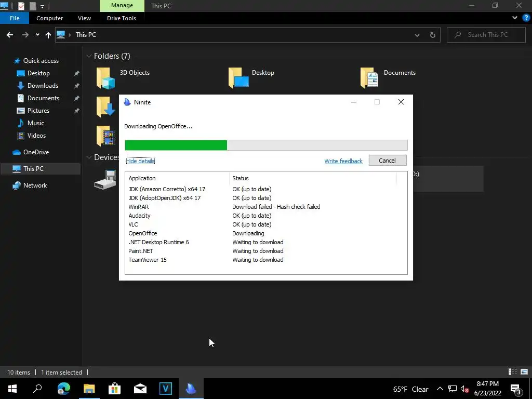Viewport: 532px width, 399px height.
Task: Click the Application column header
Action: 178,178
